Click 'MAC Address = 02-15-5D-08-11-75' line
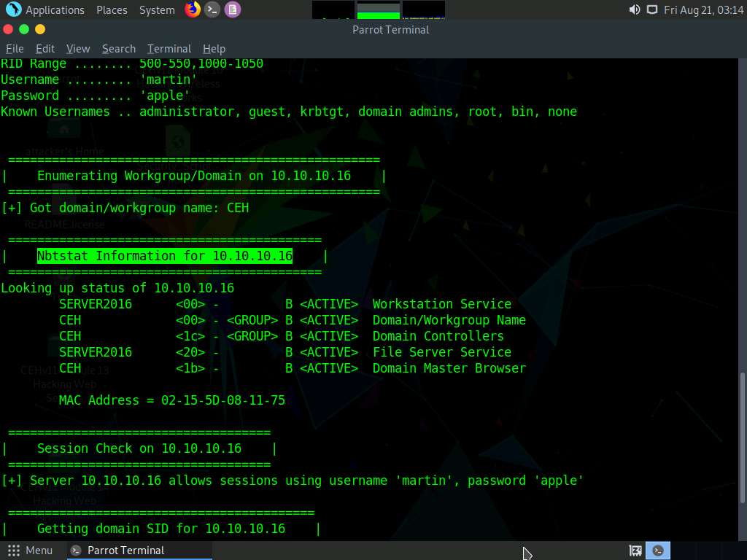The height and width of the screenshot is (560, 747). point(171,400)
